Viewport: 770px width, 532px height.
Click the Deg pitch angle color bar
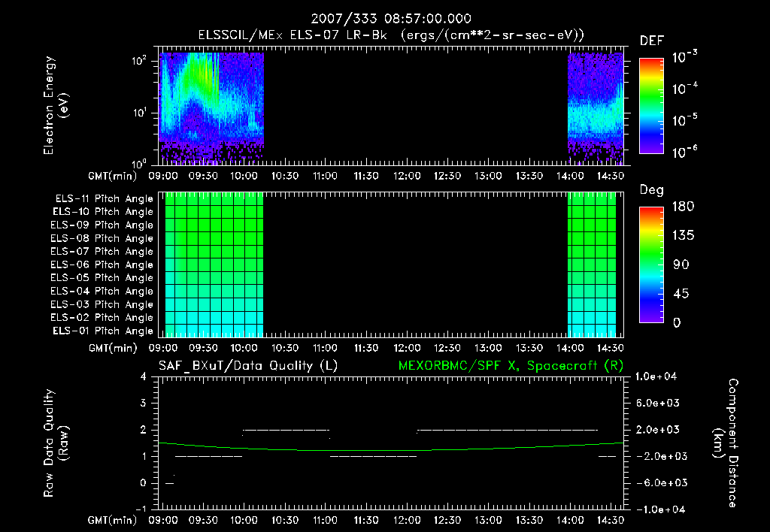pos(651,265)
